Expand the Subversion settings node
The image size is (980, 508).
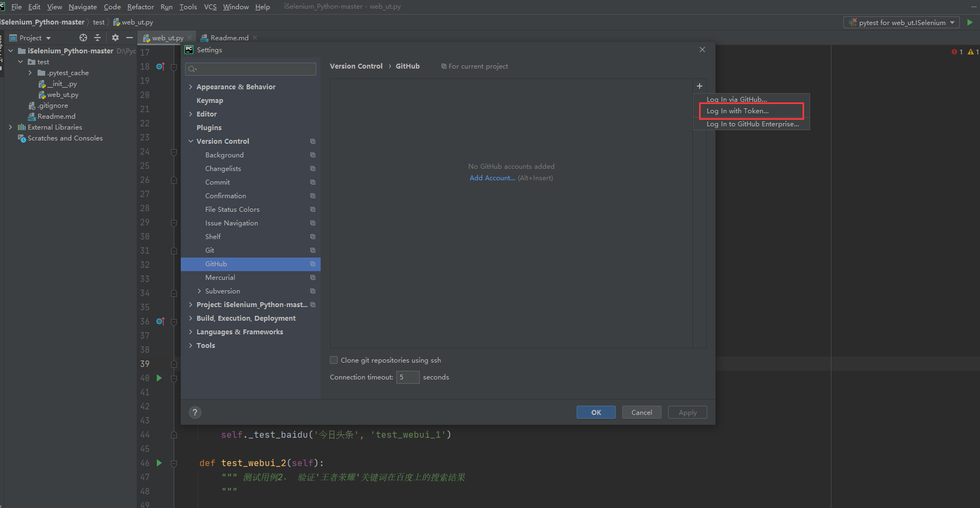tap(199, 291)
